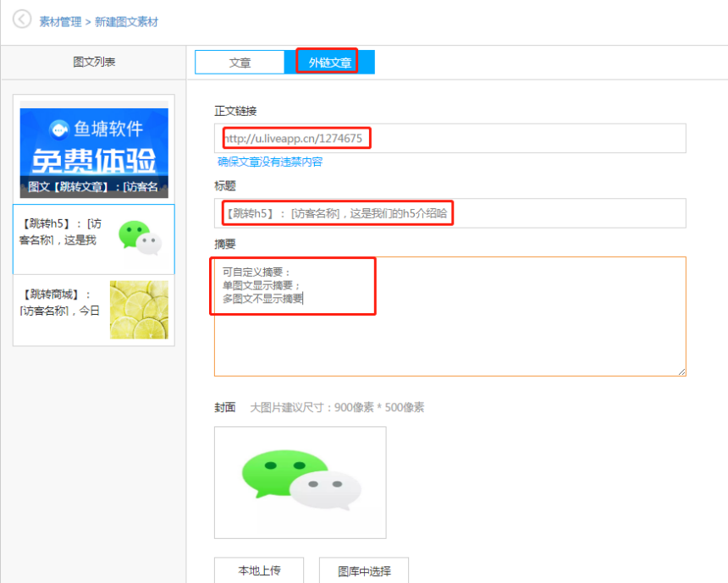
Task: Click the 图文列表 header
Action: pos(94,62)
